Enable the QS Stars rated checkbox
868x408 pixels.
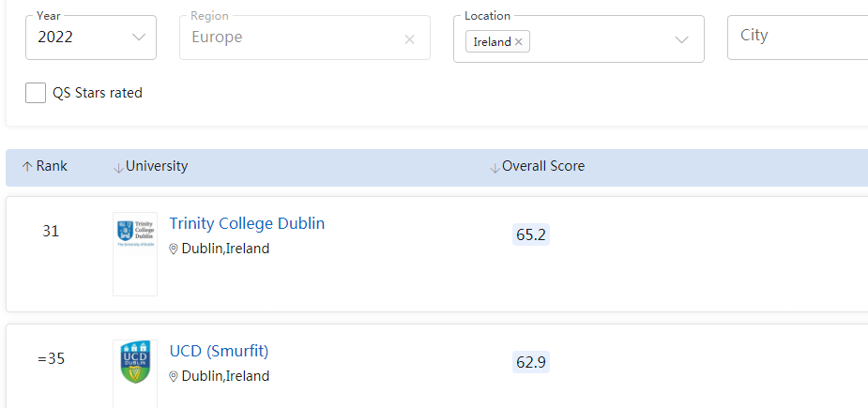point(36,93)
